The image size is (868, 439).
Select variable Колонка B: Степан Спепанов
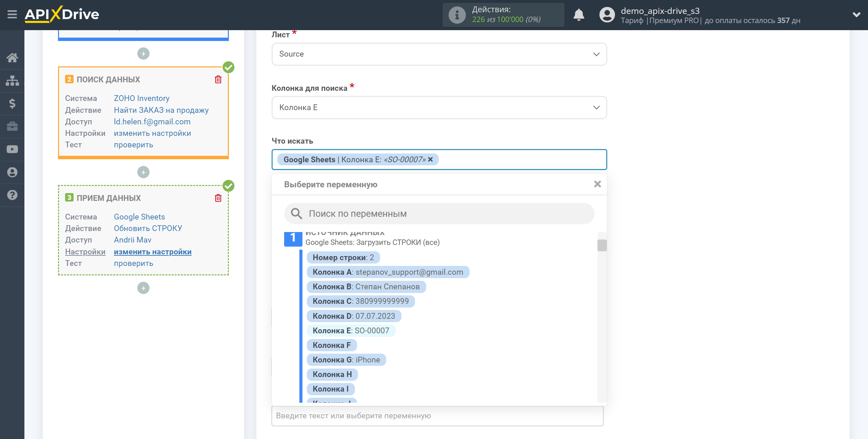coord(366,287)
